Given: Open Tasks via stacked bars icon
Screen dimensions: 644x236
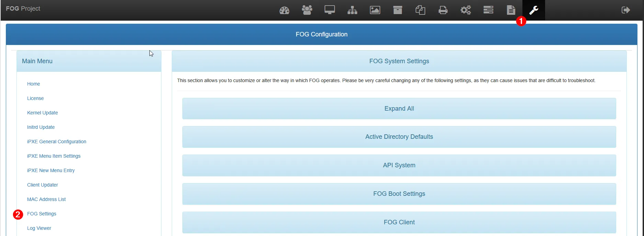Looking at the screenshot, I should [x=488, y=10].
